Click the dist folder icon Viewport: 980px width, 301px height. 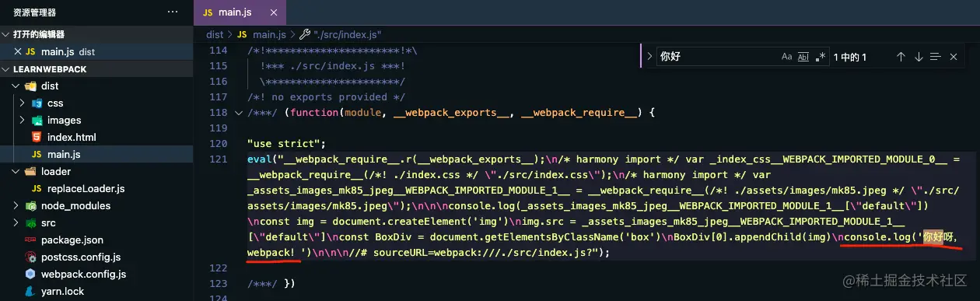pyautogui.click(x=31, y=86)
